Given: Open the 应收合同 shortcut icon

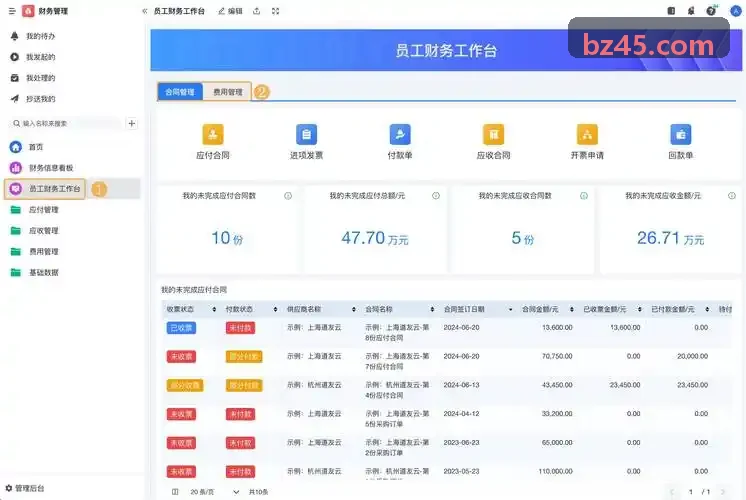Looking at the screenshot, I should click(x=493, y=135).
